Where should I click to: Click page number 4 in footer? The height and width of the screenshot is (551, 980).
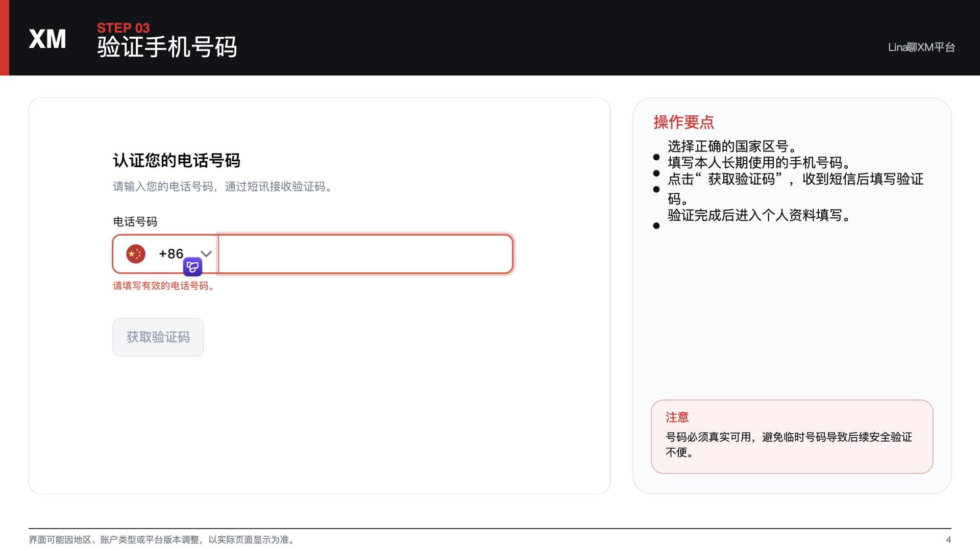948,540
